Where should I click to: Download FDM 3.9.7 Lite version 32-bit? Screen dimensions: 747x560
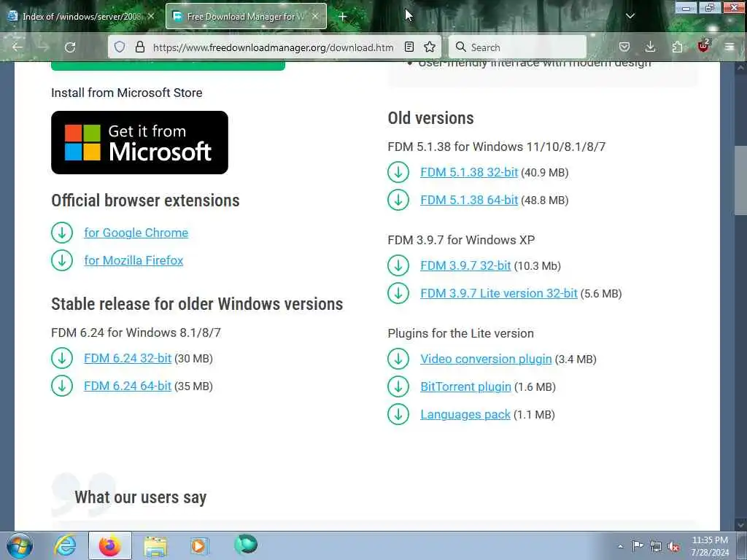pos(499,293)
